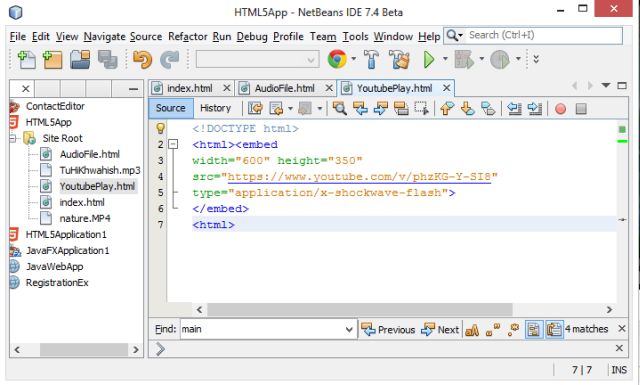This screenshot has height=385, width=640.
Task: Click Find Previous Occurrence editor icon
Action: (x=360, y=108)
